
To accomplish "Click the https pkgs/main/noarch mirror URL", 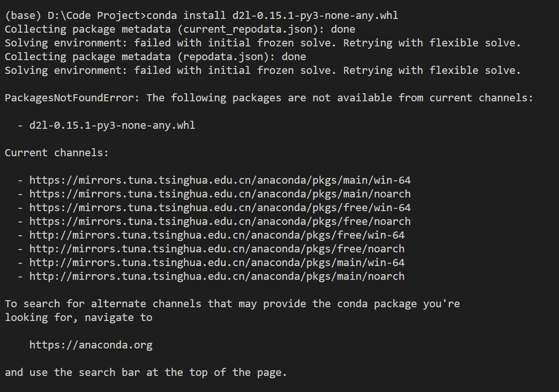I will (220, 194).
